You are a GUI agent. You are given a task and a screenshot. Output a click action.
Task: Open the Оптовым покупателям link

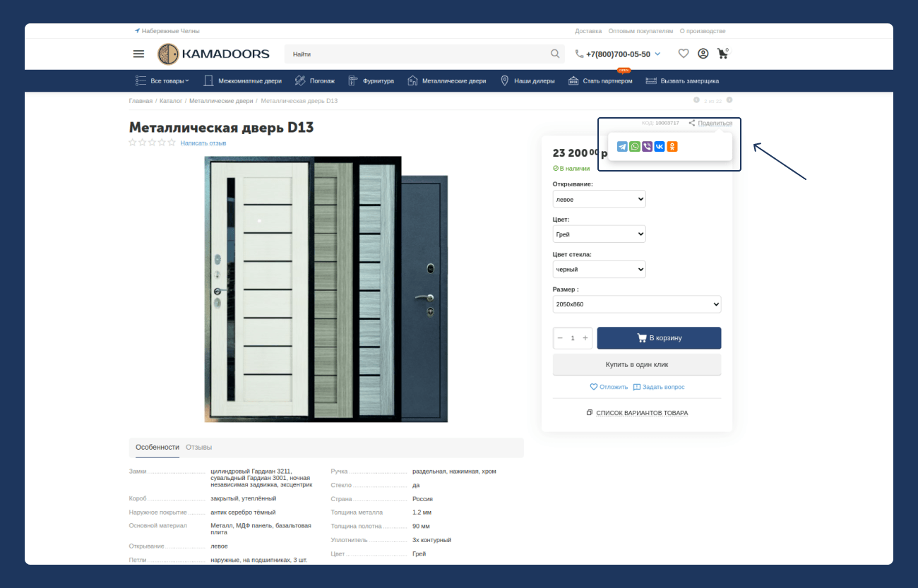(x=640, y=31)
